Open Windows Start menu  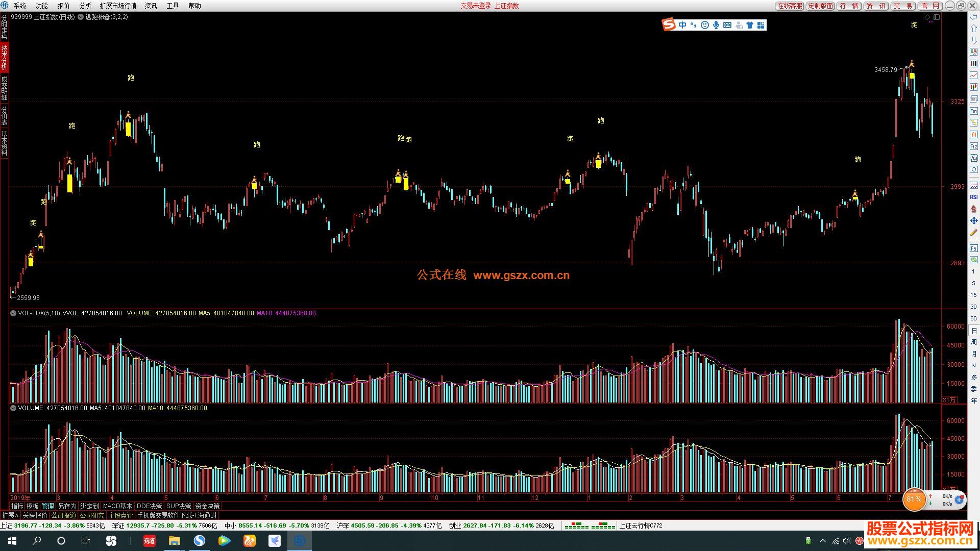pos(12,541)
